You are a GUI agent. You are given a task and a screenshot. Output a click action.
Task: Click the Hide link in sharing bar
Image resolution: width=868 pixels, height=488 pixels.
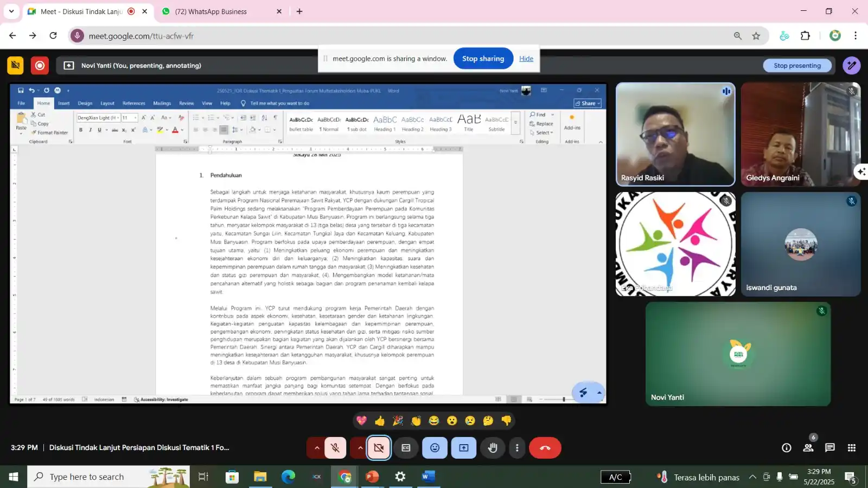click(526, 59)
